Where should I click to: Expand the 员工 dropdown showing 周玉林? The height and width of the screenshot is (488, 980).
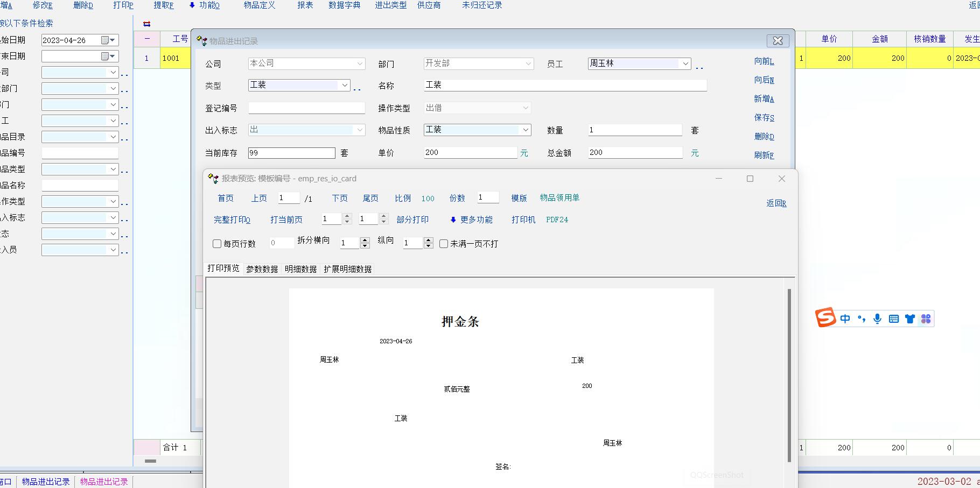pos(685,63)
